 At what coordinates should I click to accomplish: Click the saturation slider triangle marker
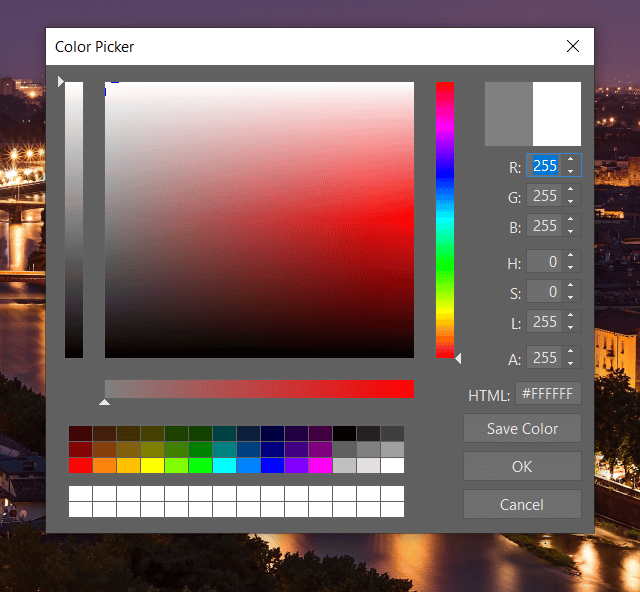(x=104, y=402)
